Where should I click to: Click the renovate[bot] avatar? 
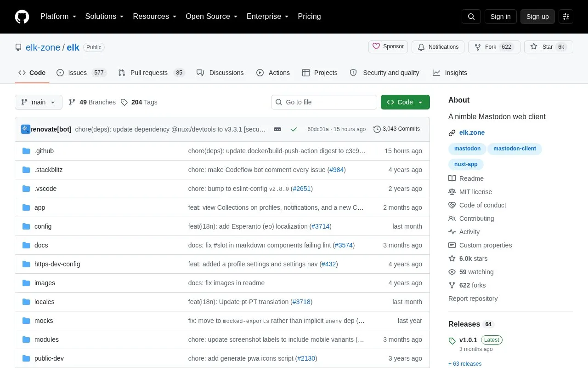pyautogui.click(x=26, y=129)
